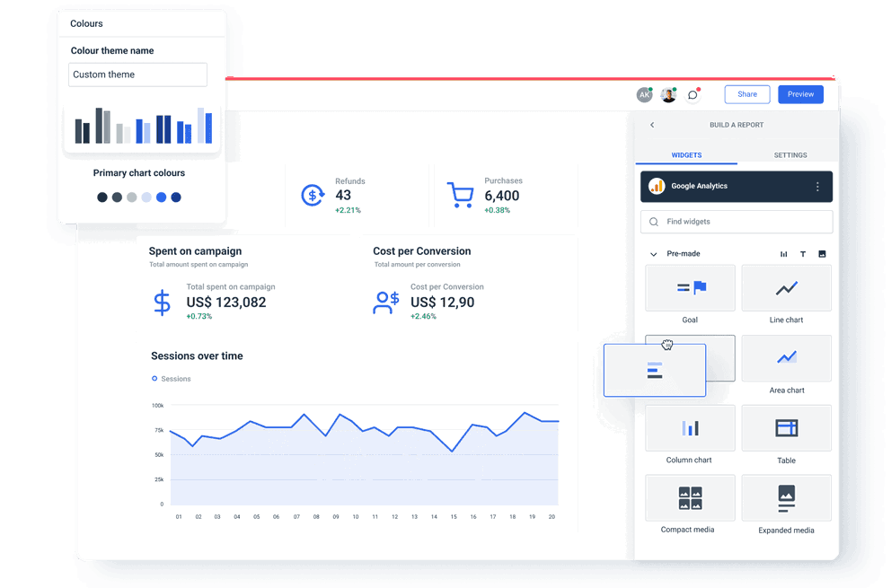The width and height of the screenshot is (891, 588).
Task: Click the search magnifier icon
Action: (x=654, y=222)
